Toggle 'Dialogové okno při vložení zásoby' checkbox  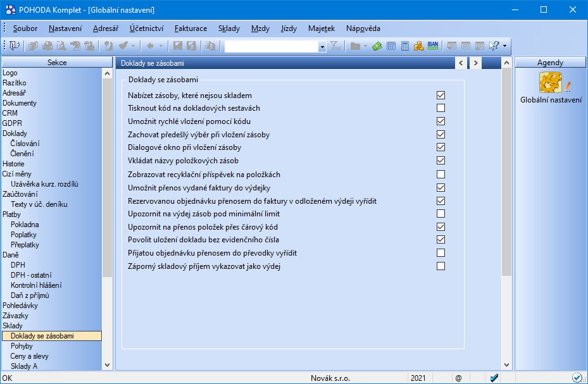pos(441,147)
